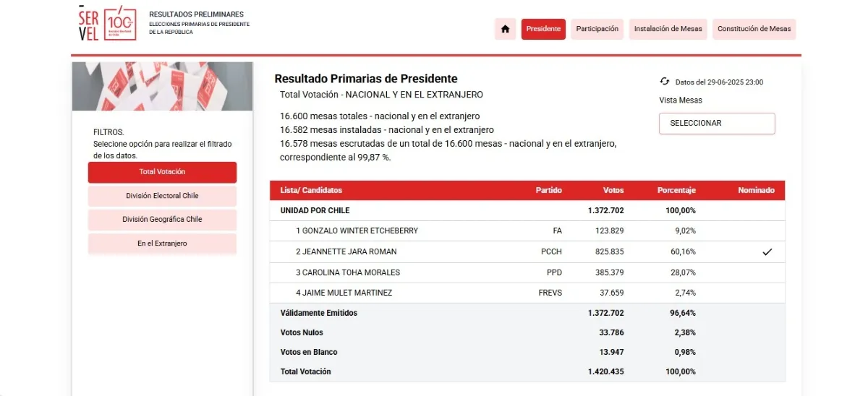868x396 pixels.
Task: Click the ballot papers banner image
Action: (162, 86)
